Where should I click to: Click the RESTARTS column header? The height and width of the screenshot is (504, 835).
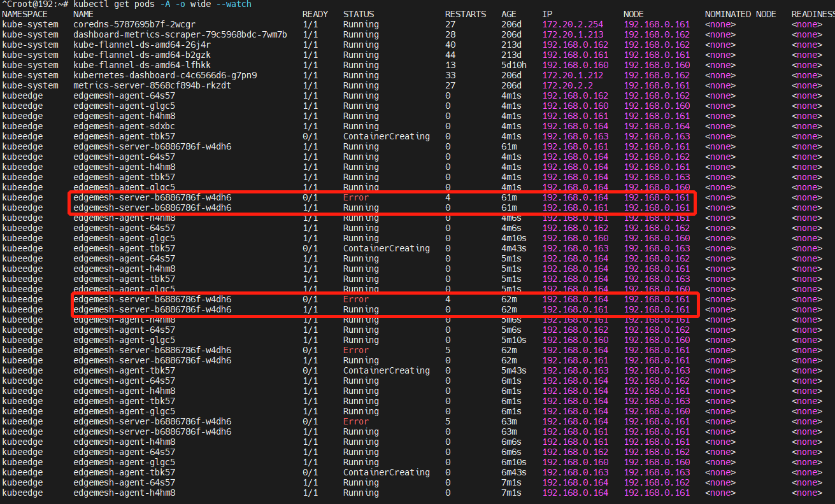466,14
